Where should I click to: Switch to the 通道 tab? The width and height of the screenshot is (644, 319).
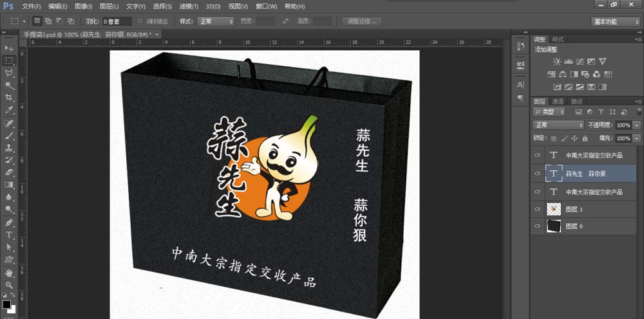click(x=557, y=101)
